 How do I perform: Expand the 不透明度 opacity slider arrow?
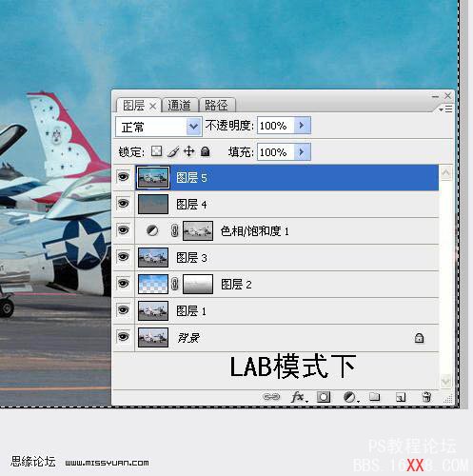point(303,126)
